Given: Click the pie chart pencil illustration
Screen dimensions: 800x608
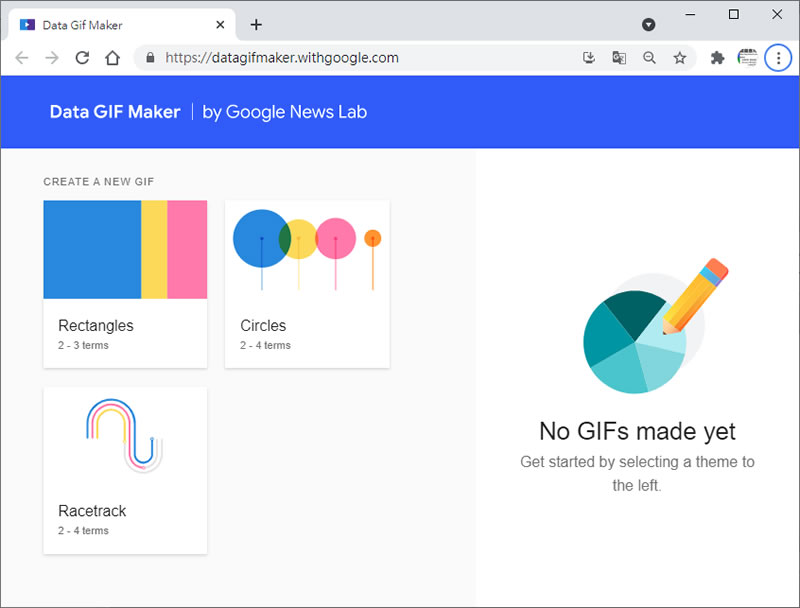Looking at the screenshot, I should [655, 326].
